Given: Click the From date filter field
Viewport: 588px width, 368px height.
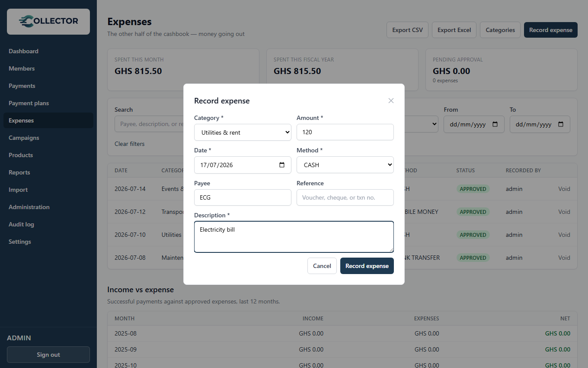Looking at the screenshot, I should coord(474,124).
